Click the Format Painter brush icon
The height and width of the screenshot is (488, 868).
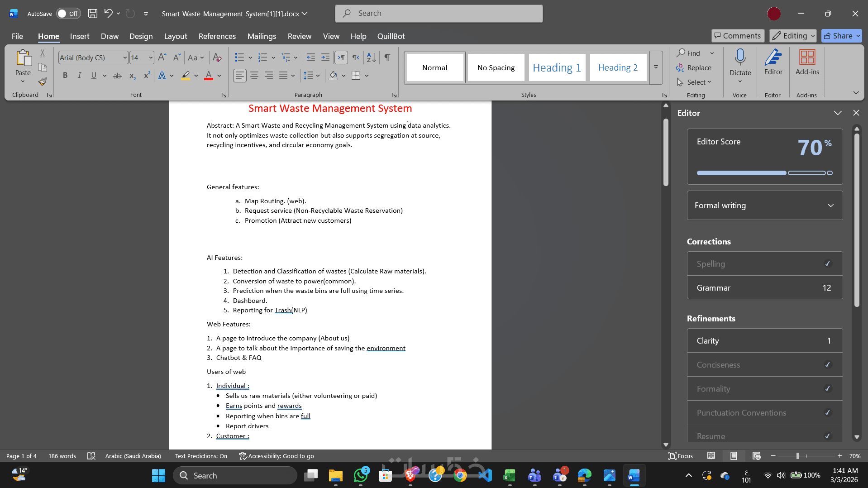tap(43, 82)
